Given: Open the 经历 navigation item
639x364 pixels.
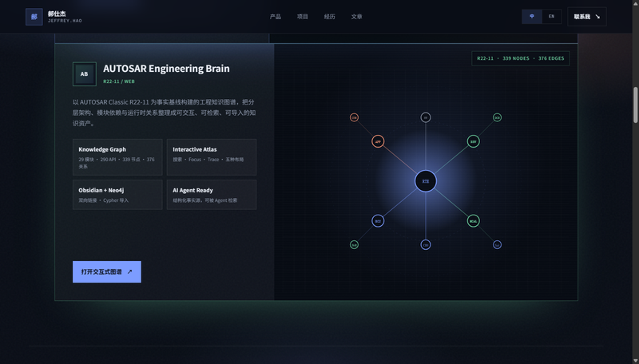Looking at the screenshot, I should 330,17.
